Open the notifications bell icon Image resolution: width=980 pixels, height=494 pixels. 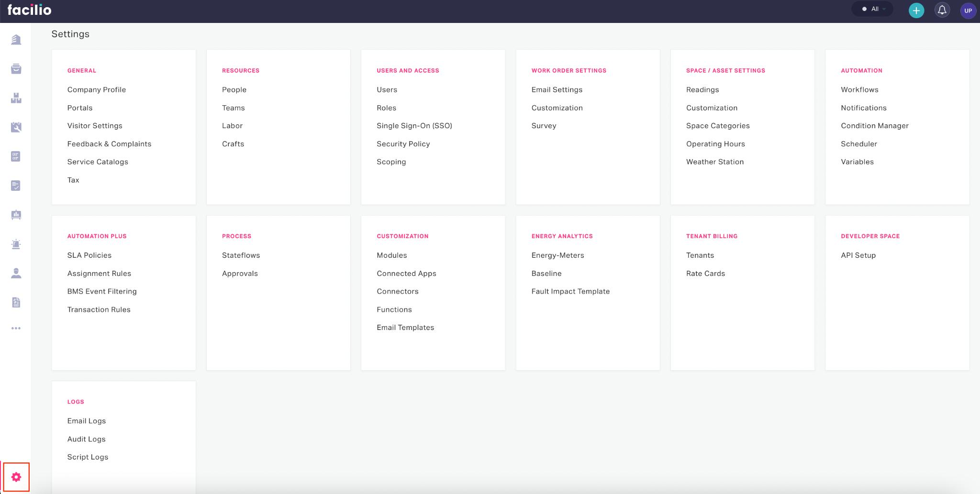coord(942,10)
